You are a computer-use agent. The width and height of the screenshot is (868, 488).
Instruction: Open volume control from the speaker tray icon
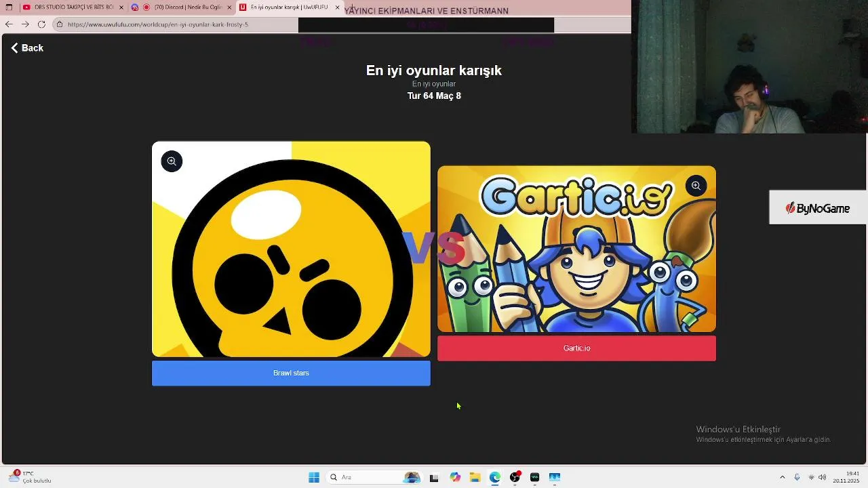pos(823,477)
